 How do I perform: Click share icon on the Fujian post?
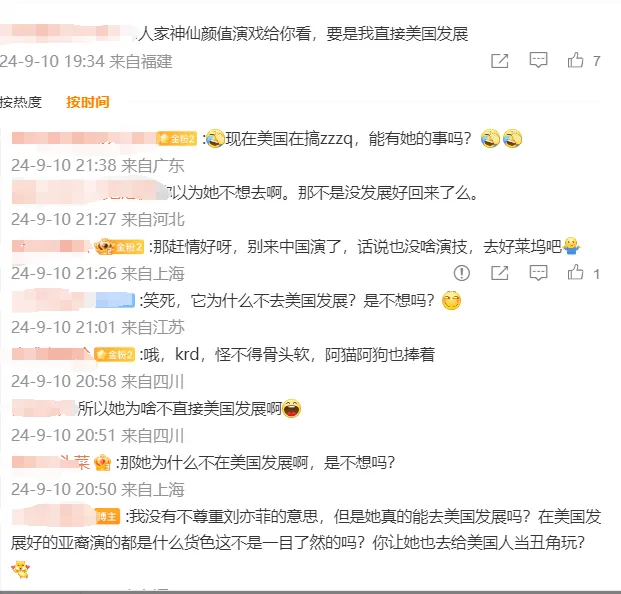pos(499,61)
